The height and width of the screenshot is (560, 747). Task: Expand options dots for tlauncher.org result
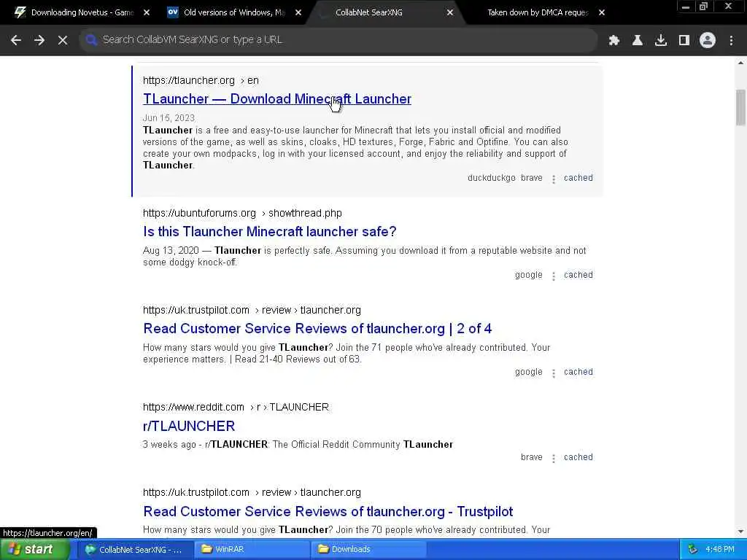click(554, 179)
